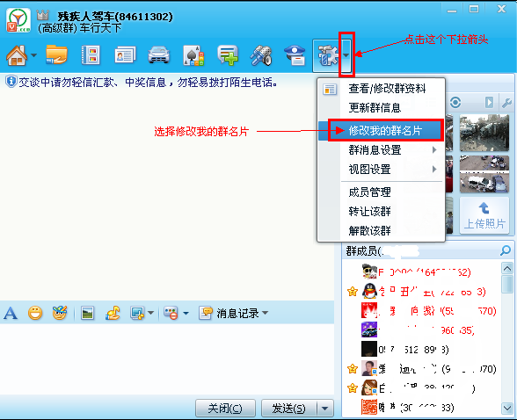
Task: Click the message input text area
Action: click(x=167, y=358)
